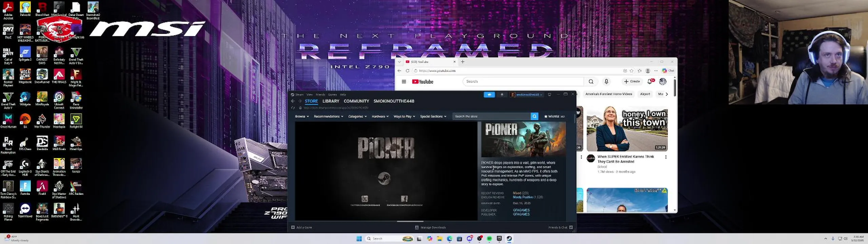Go back in Steam navigation
The width and height of the screenshot is (868, 244).
pos(293,101)
